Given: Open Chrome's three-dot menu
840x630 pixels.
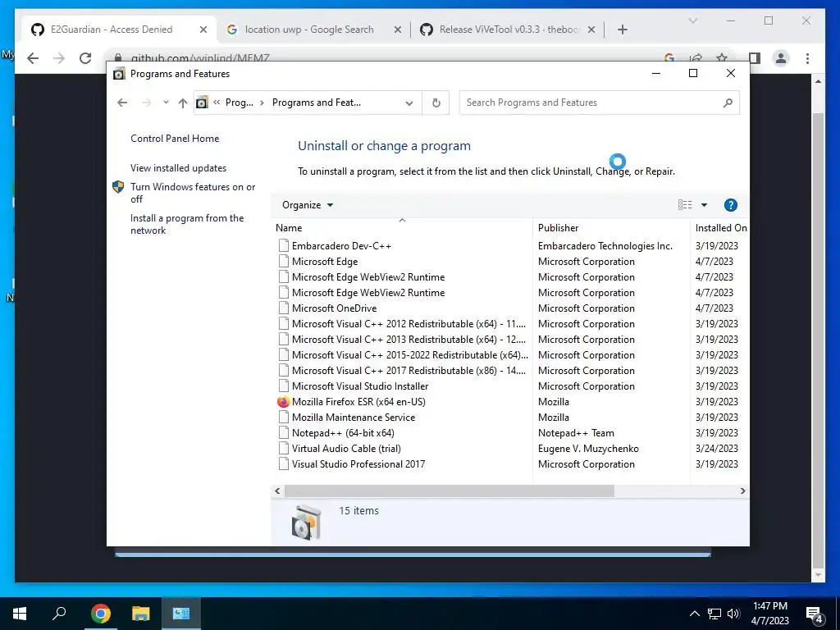Looking at the screenshot, I should tap(807, 58).
